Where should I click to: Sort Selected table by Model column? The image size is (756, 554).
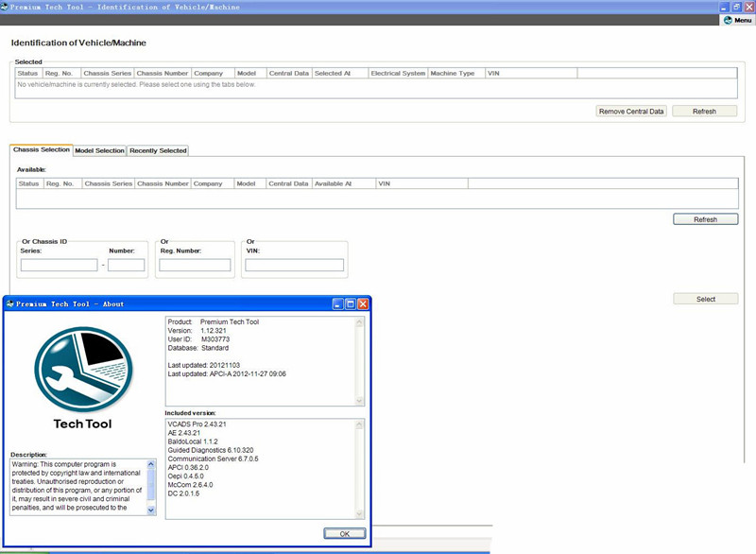pos(250,74)
